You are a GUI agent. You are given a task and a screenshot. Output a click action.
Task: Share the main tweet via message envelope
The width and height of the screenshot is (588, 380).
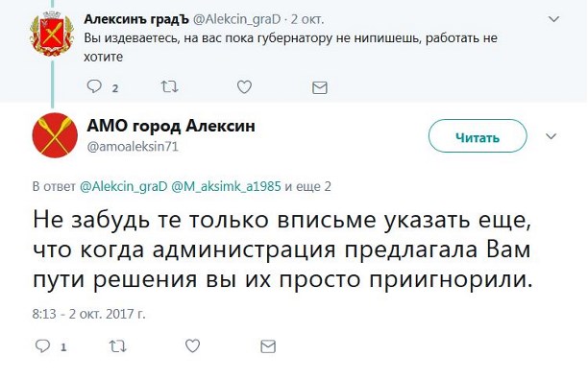(268, 346)
